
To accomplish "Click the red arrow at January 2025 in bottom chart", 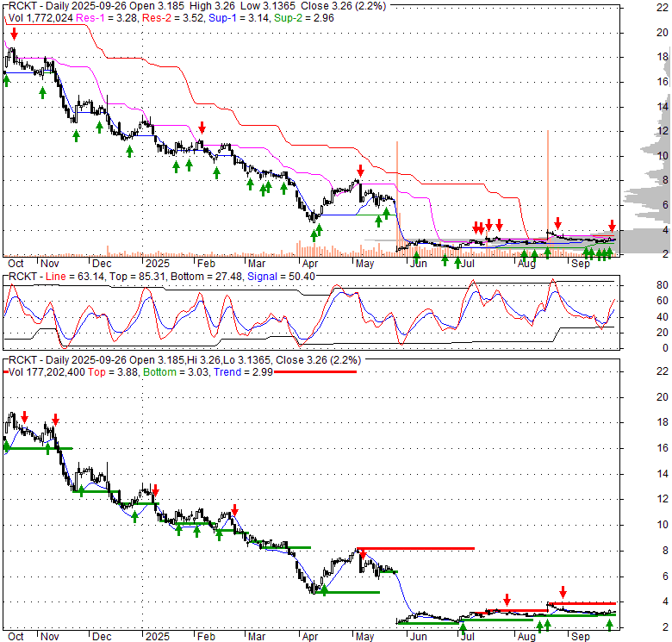I will [x=155, y=490].
